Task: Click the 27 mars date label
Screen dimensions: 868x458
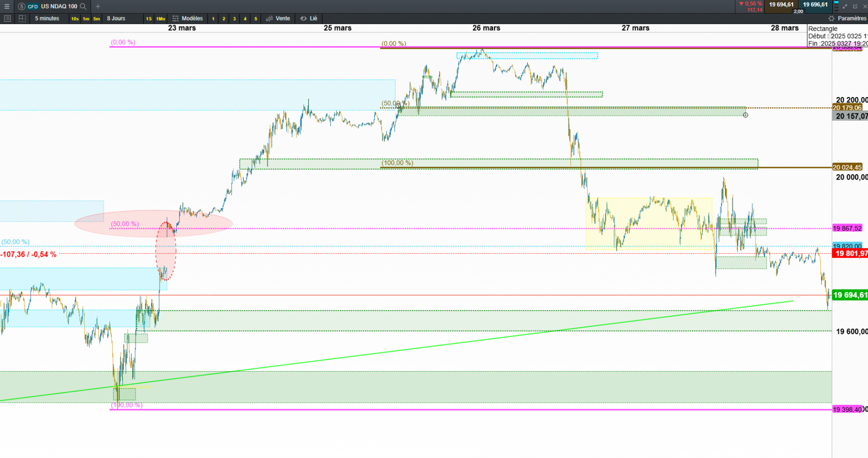Action: (x=636, y=28)
